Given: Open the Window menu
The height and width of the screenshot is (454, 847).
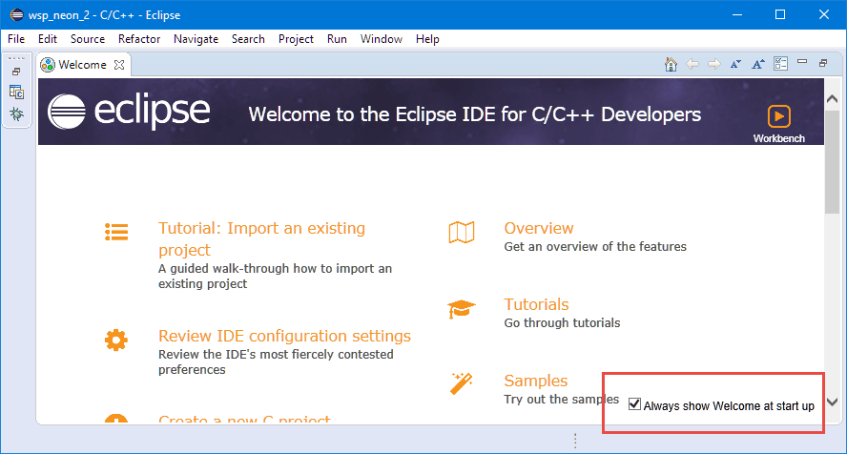Looking at the screenshot, I should (x=381, y=39).
